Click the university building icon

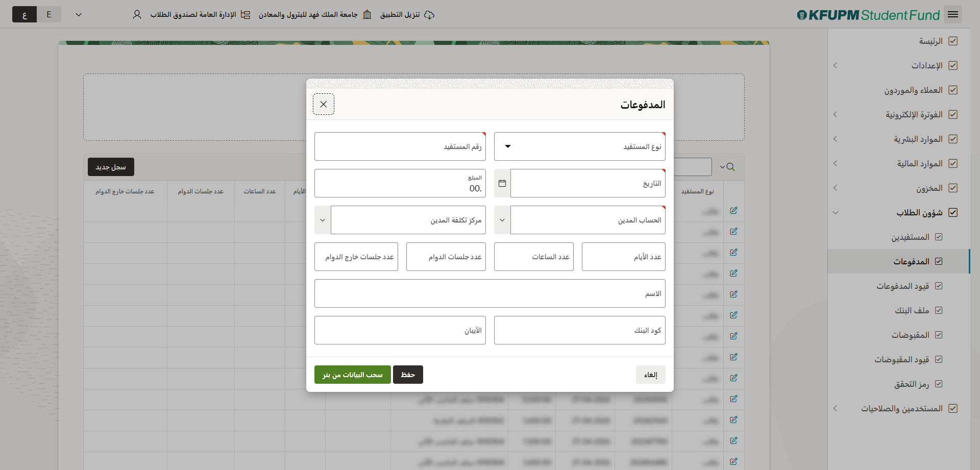[367, 15]
